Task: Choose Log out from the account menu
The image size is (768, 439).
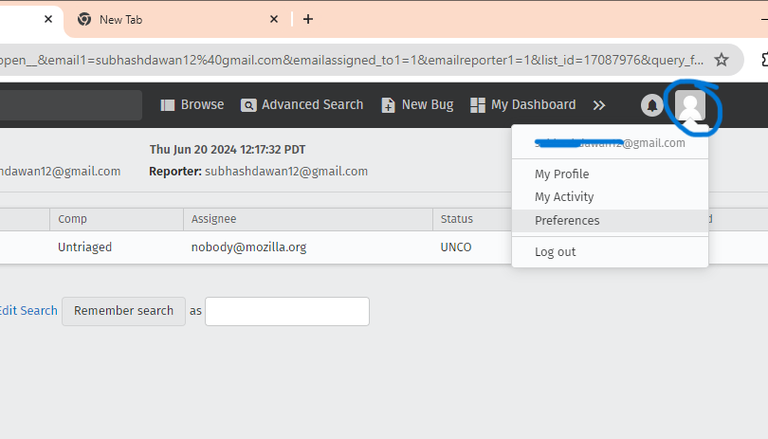Action: coord(555,252)
